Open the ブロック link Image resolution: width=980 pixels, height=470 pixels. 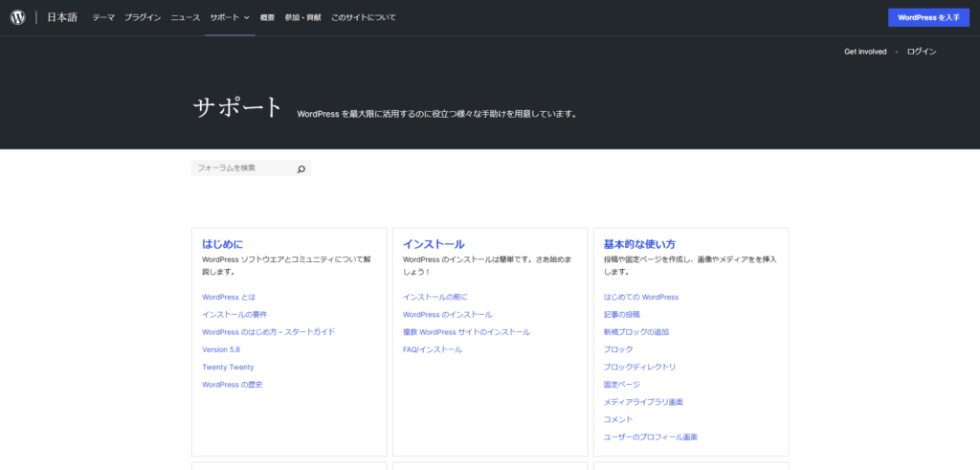pyautogui.click(x=619, y=349)
